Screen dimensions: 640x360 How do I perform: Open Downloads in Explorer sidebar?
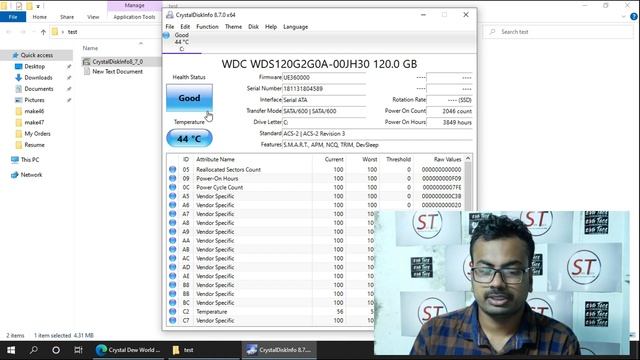38,78
